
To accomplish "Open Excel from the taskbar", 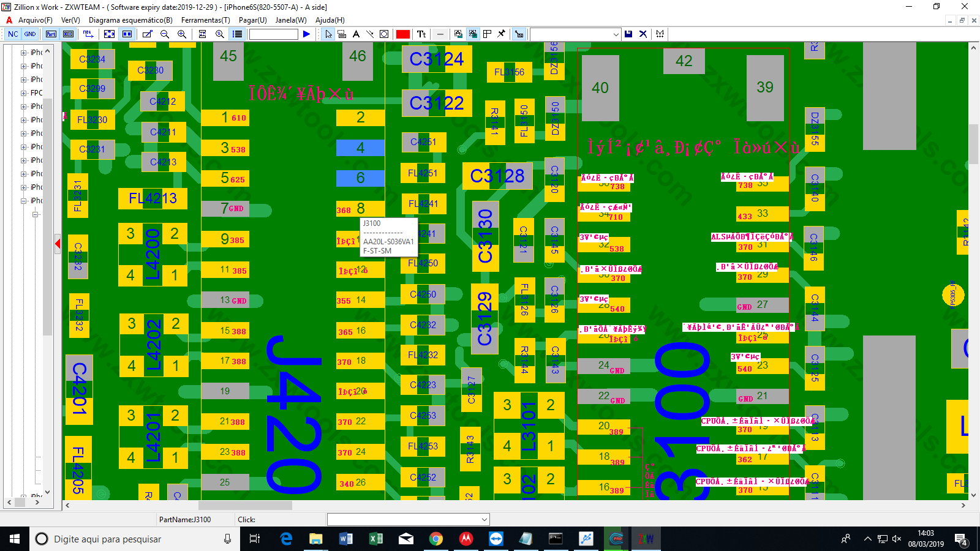I will pyautogui.click(x=375, y=539).
